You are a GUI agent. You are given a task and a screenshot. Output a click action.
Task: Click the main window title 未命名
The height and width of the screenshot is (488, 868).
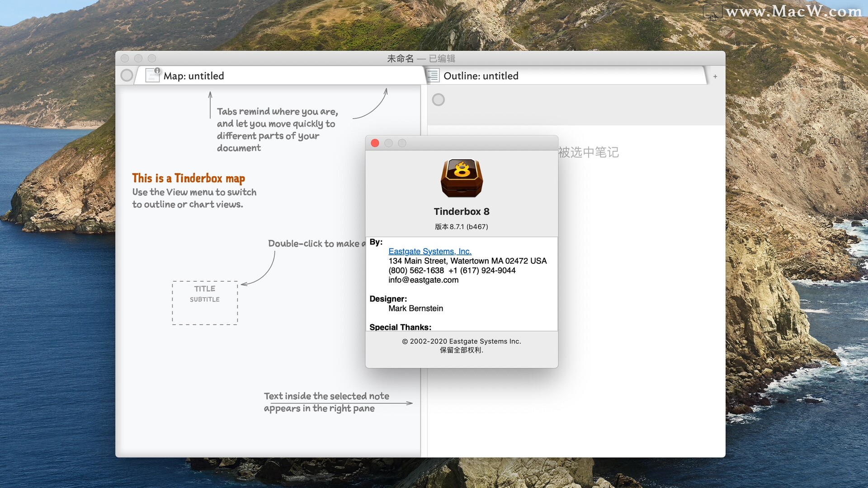401,58
